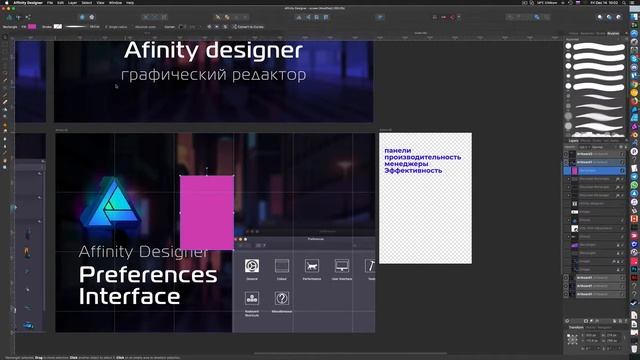Viewport: 640px width, 360px height.
Task: Switch to the Layers panel tab
Action: [573, 141]
